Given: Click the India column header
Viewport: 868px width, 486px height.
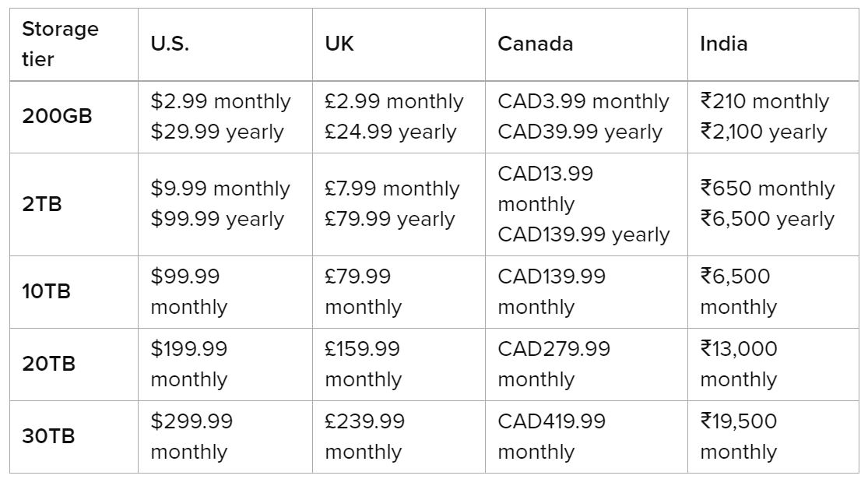Looking at the screenshot, I should (723, 44).
